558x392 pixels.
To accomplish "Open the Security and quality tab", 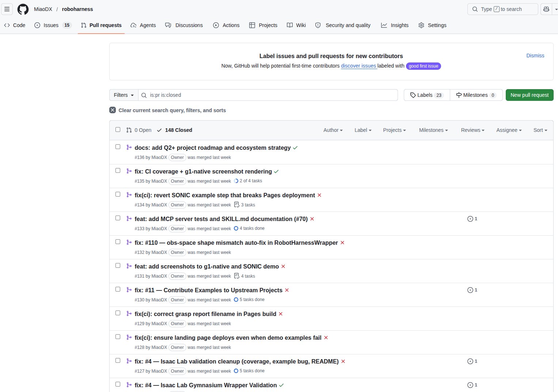I will pos(343,25).
